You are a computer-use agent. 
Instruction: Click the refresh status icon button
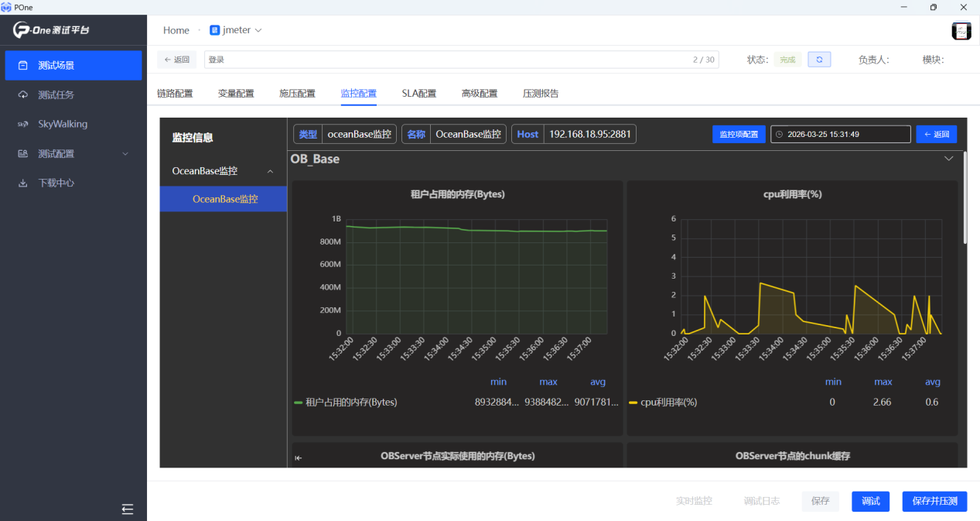point(819,60)
